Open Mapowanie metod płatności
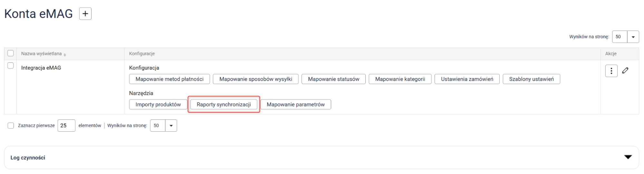The image size is (644, 174). pyautogui.click(x=169, y=79)
